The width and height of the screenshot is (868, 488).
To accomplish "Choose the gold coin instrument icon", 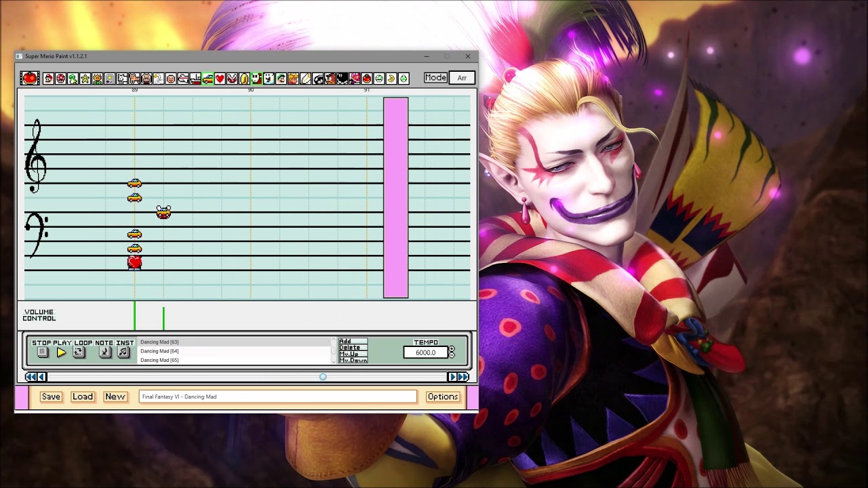I will (x=244, y=79).
